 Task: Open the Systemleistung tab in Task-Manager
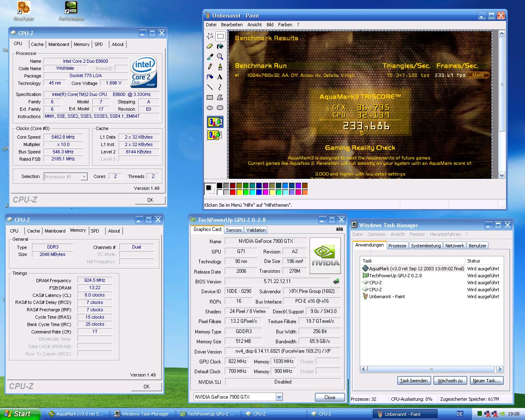[426, 246]
